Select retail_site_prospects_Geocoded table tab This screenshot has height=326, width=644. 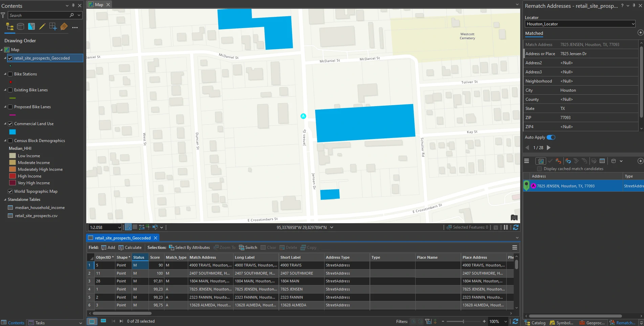click(123, 238)
